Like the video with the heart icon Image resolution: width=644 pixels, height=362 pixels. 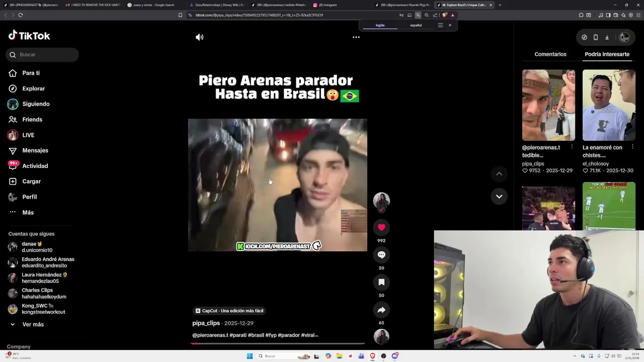click(381, 227)
